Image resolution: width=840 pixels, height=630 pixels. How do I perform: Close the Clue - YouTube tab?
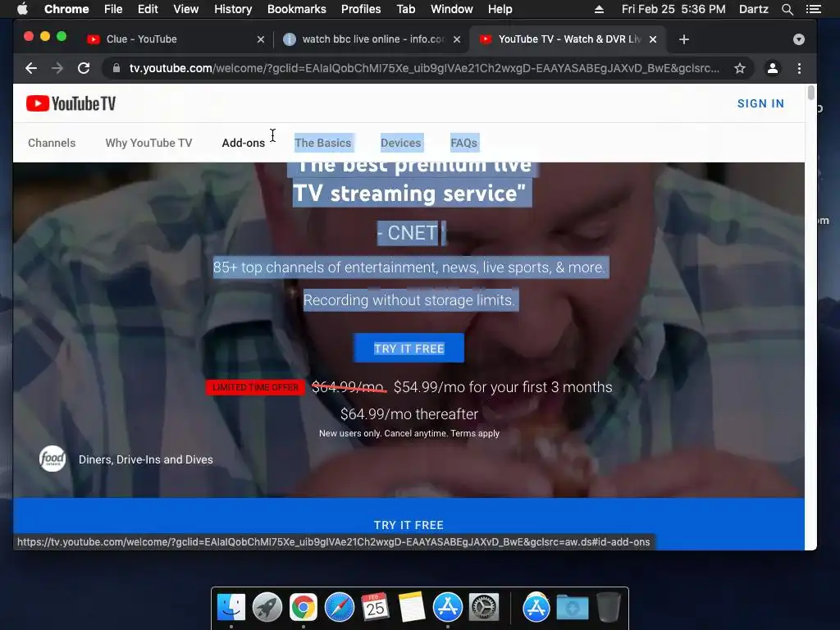(261, 39)
